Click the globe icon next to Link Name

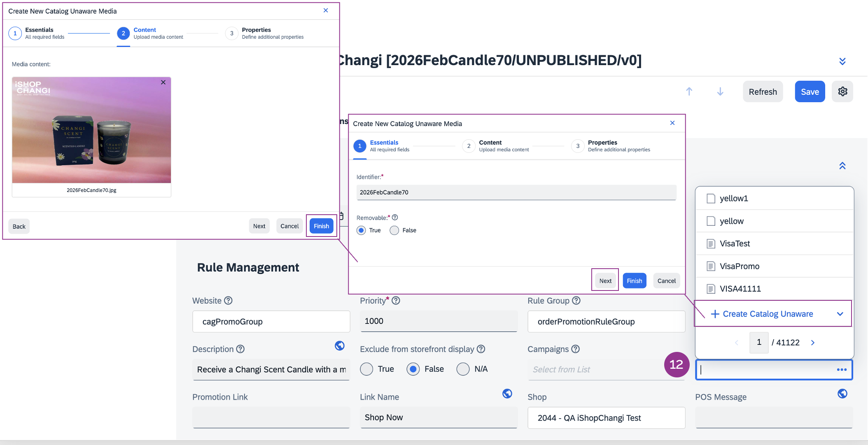pos(507,393)
